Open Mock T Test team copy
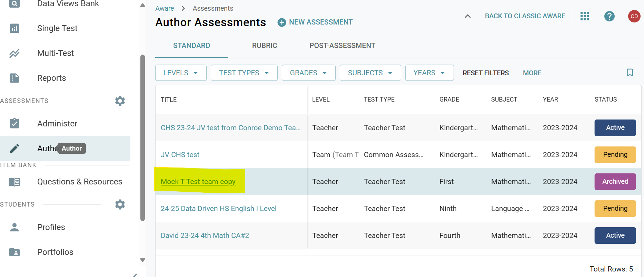 click(198, 182)
